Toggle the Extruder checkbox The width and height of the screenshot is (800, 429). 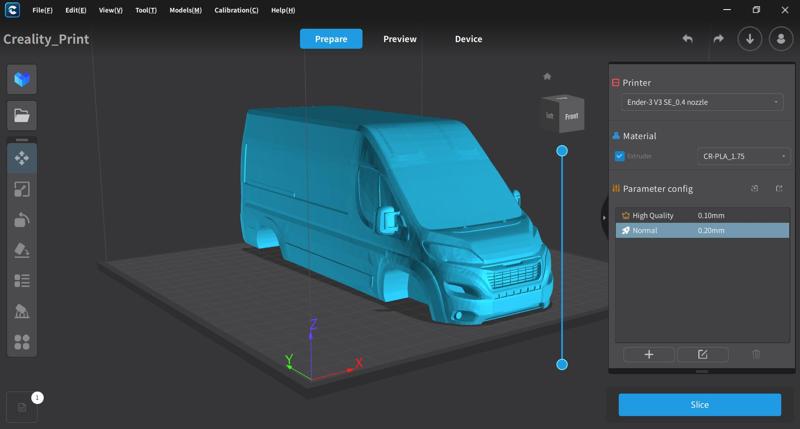pos(619,156)
